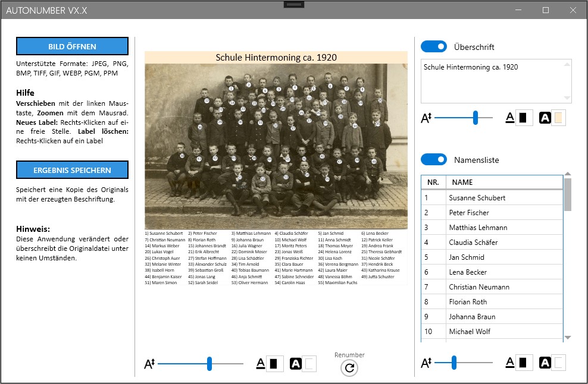588x384 pixels.
Task: Click the NAME column header
Action: [x=504, y=182]
